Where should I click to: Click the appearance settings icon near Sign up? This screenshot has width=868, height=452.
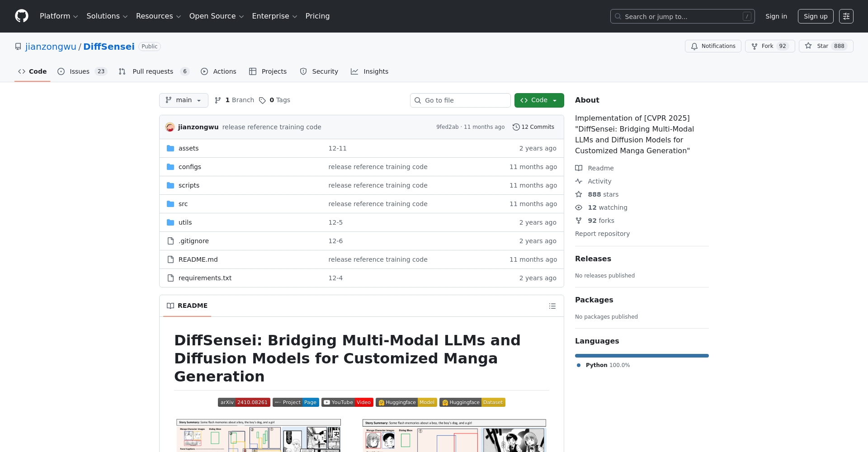coord(846,16)
